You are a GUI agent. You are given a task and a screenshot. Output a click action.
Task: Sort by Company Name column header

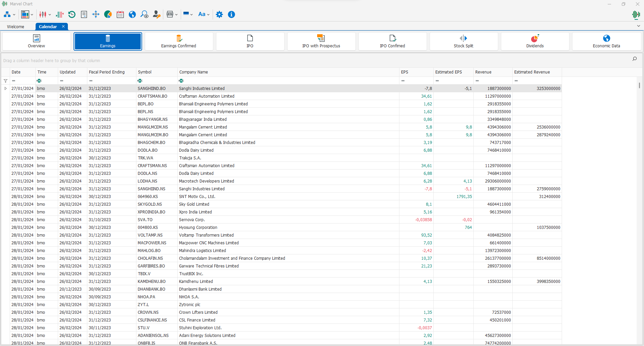click(288, 72)
